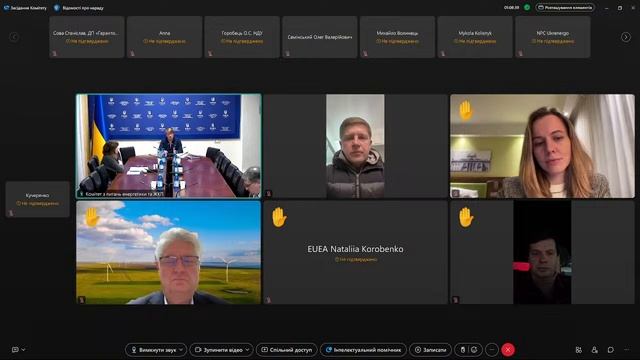Select Свинський Олег Валерійович tile
Viewport: 640px width, 360px height.
tap(320, 37)
